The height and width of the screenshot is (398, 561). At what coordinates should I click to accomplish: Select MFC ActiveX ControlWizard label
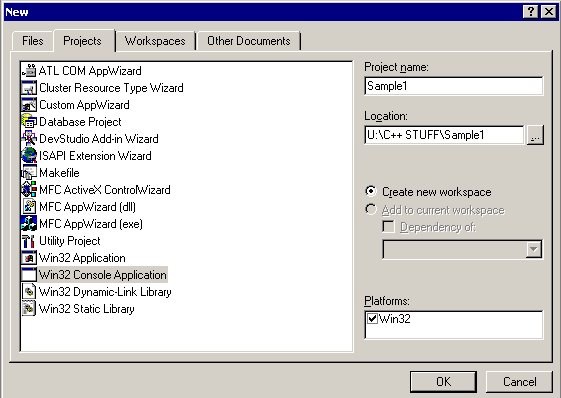pos(105,190)
